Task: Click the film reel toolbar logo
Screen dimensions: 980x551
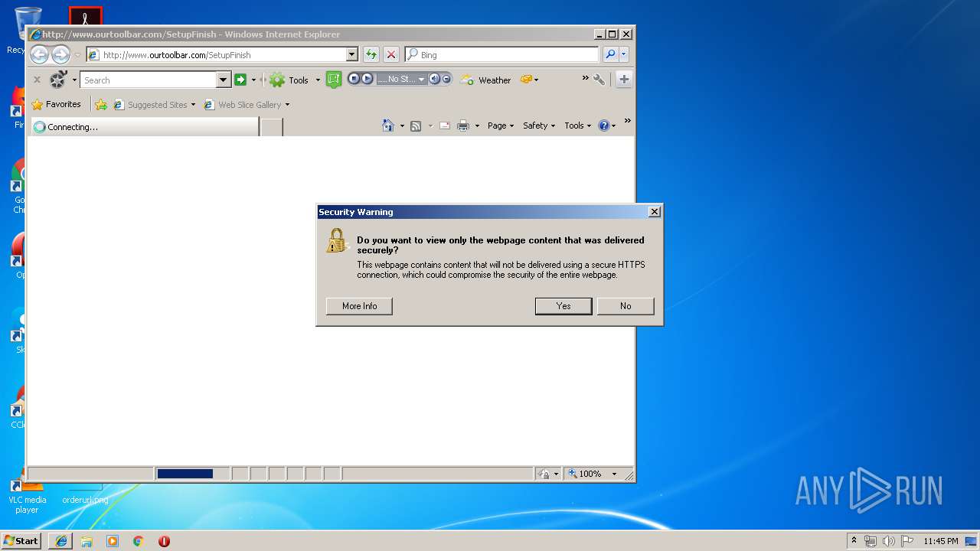Action: click(58, 80)
